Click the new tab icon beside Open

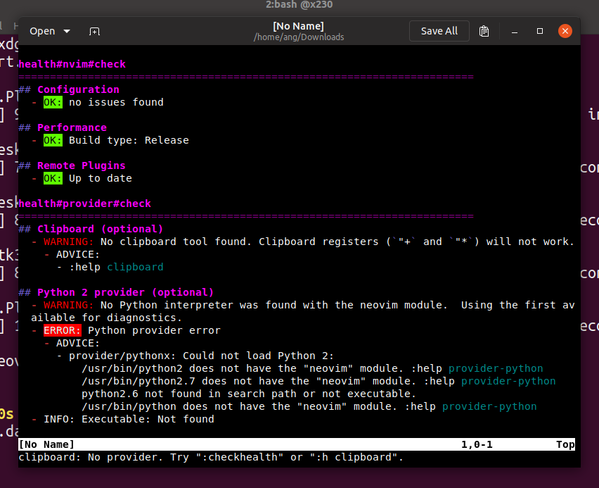click(x=94, y=31)
